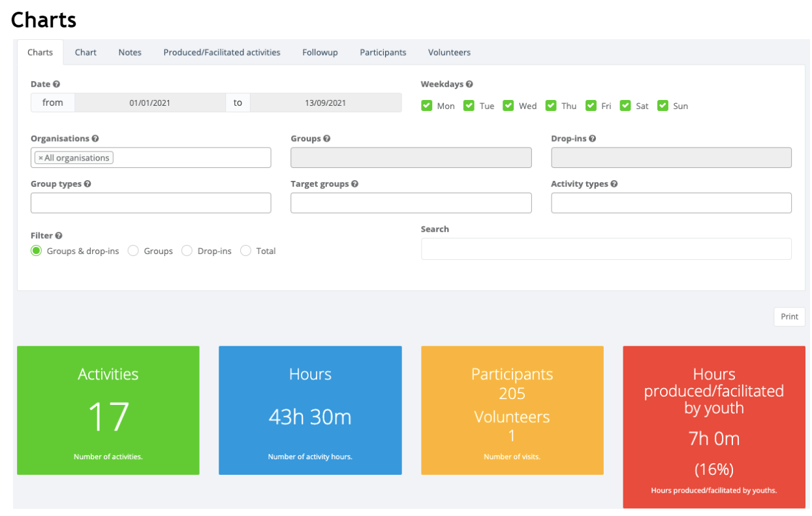The width and height of the screenshot is (812, 516).
Task: Click the Groups field help icon
Action: pyautogui.click(x=326, y=138)
